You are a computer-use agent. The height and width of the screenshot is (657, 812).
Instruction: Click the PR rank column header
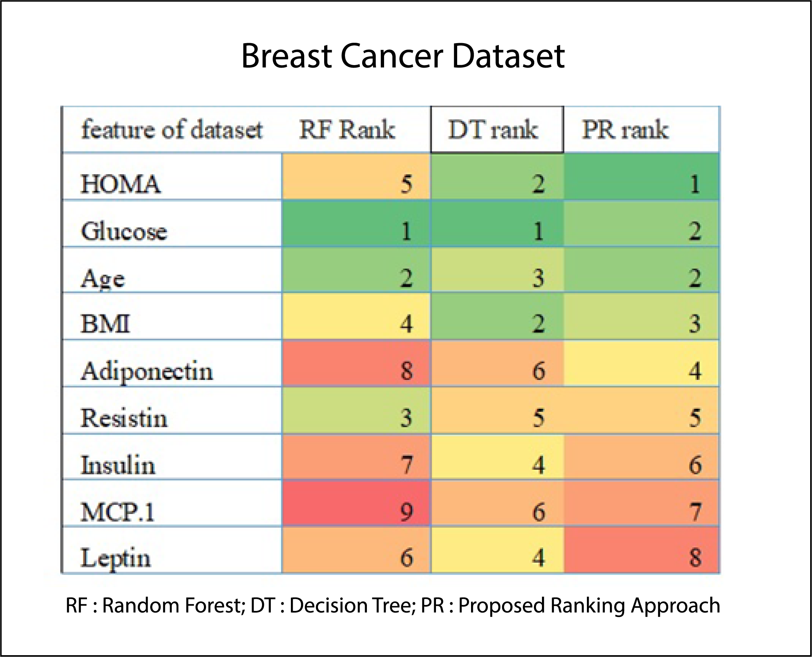point(625,129)
